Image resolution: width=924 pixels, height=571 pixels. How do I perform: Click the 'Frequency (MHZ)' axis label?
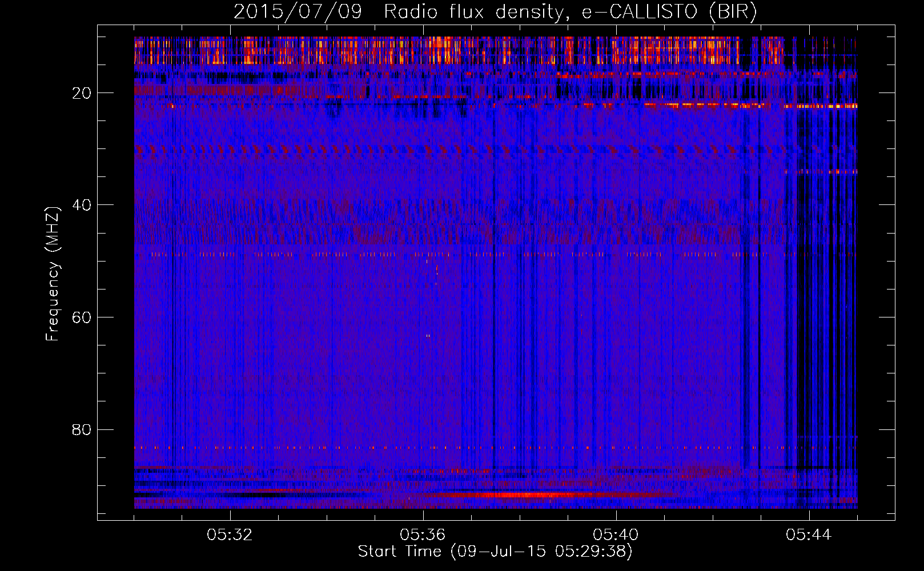point(53,274)
